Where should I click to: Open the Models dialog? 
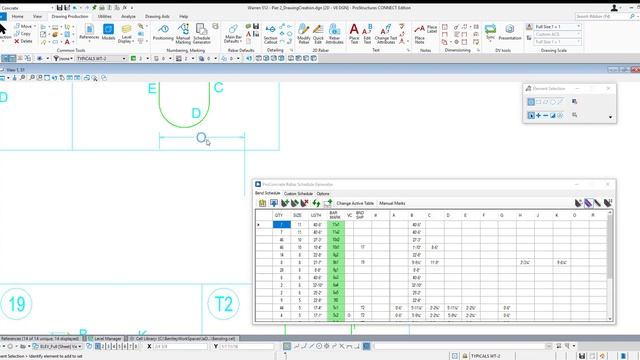108,32
